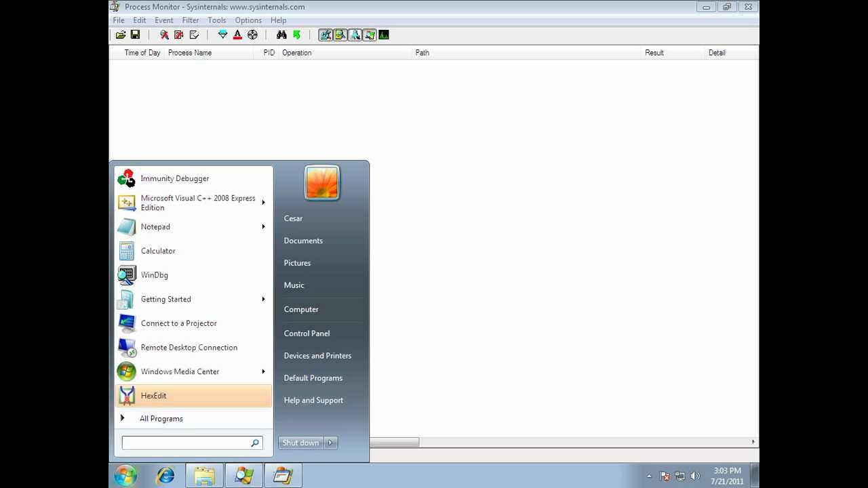Click the search magnifier icon in Start menu
The width and height of the screenshot is (868, 488).
(255, 443)
